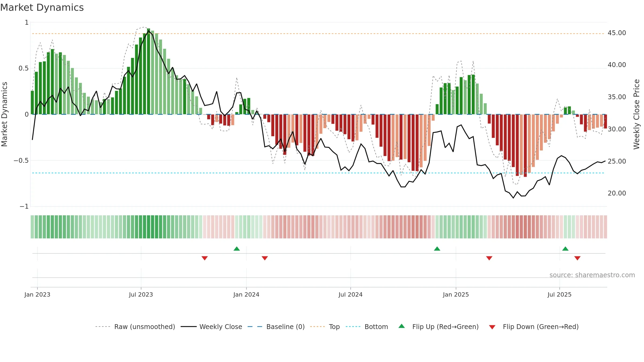
Task: Click the green flip-up triangle after Jul 2025
Action: pos(565,249)
